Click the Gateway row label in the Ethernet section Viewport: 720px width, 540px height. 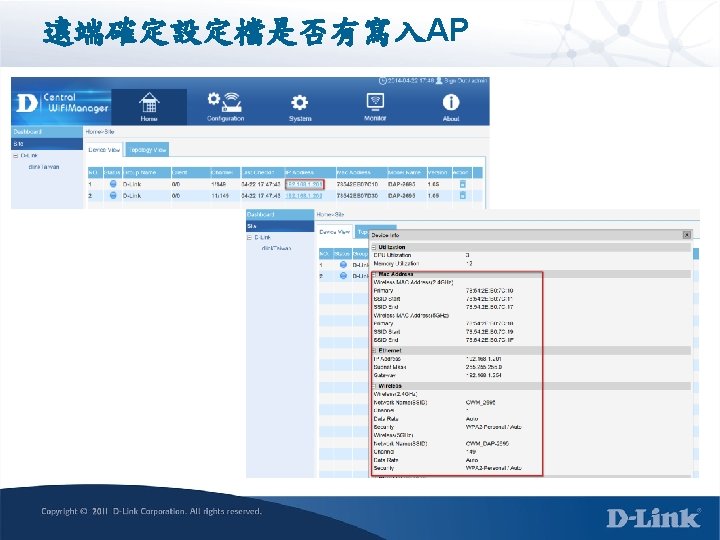384,375
